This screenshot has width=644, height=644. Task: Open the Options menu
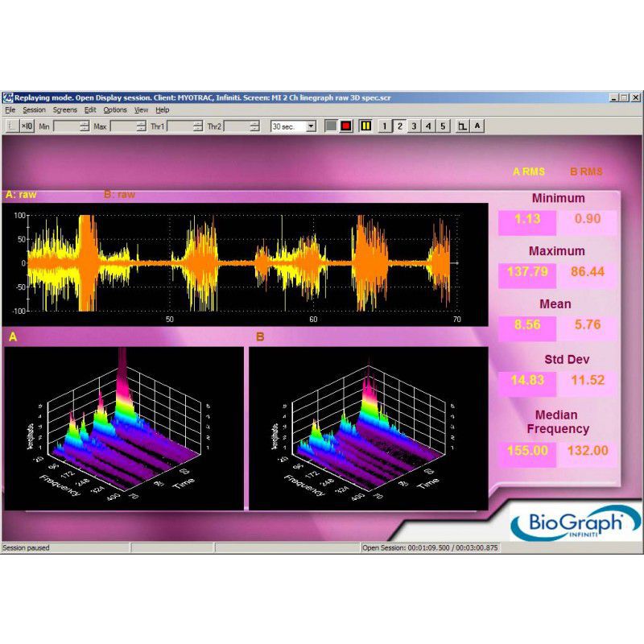(115, 109)
